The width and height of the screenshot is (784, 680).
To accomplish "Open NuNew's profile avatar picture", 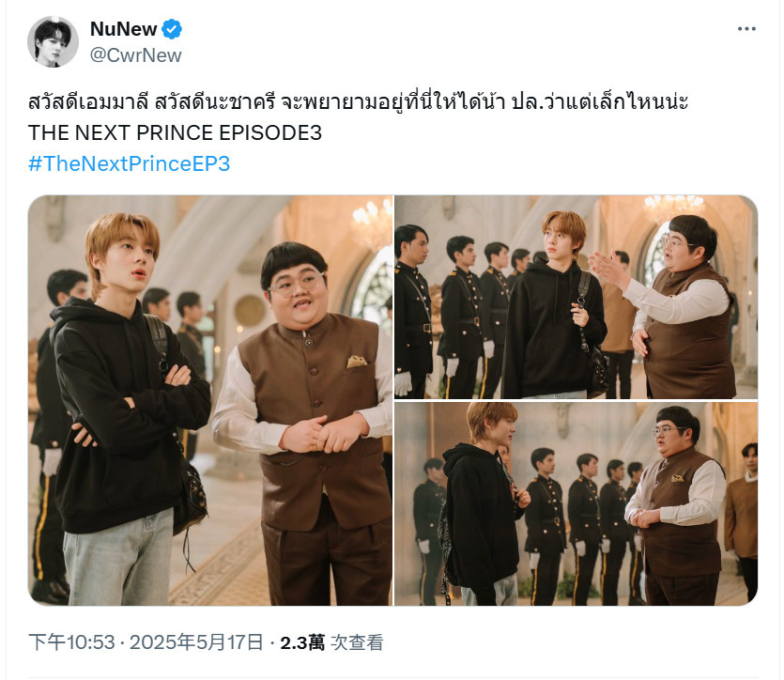I will click(53, 41).
